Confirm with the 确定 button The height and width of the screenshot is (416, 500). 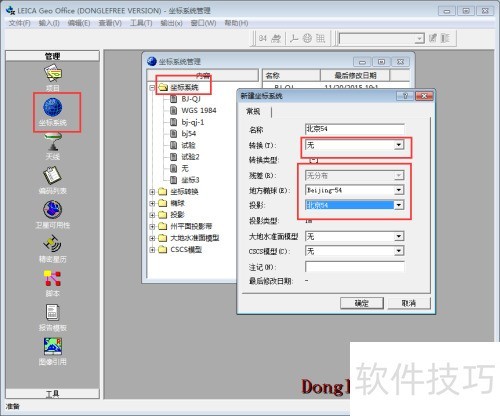[x=362, y=303]
